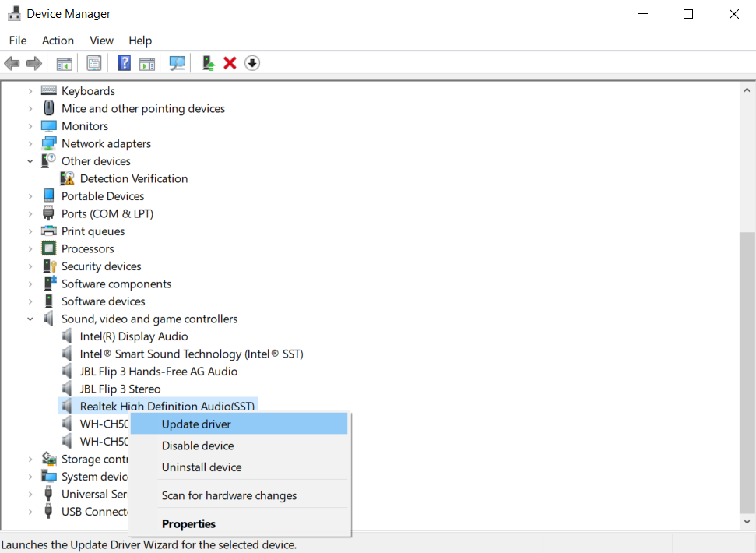Open the View menu
756x553 pixels.
(101, 41)
